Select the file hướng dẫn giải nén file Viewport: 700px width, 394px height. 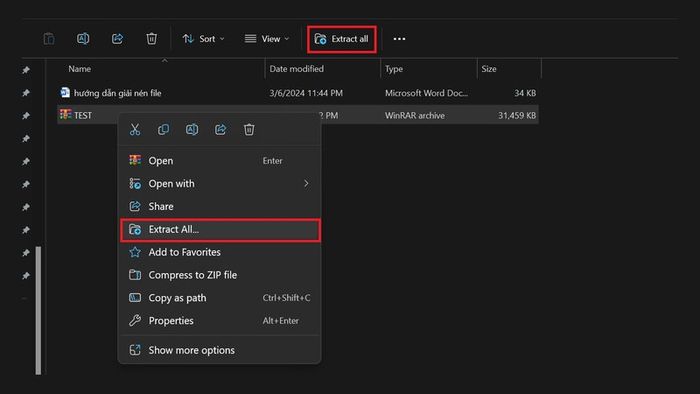coord(117,93)
